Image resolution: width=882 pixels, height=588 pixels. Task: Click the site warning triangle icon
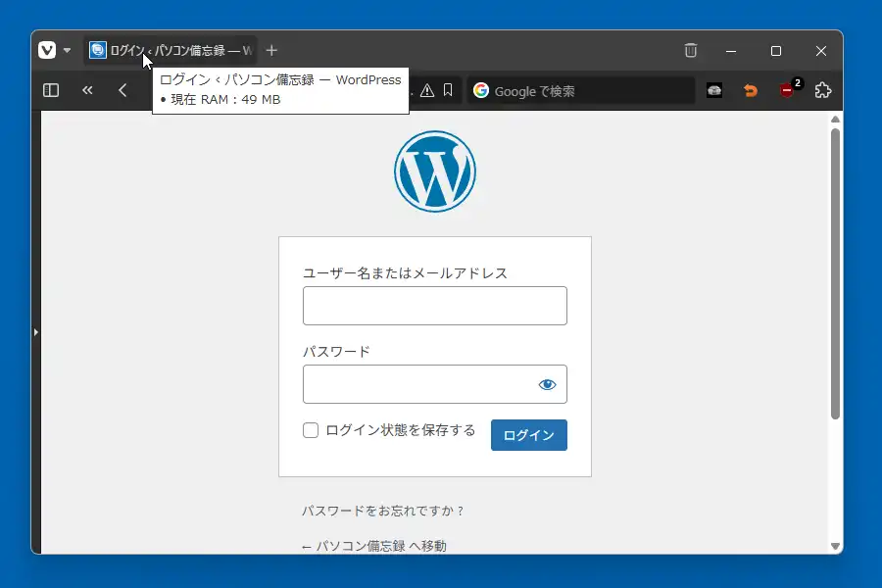pos(427,90)
